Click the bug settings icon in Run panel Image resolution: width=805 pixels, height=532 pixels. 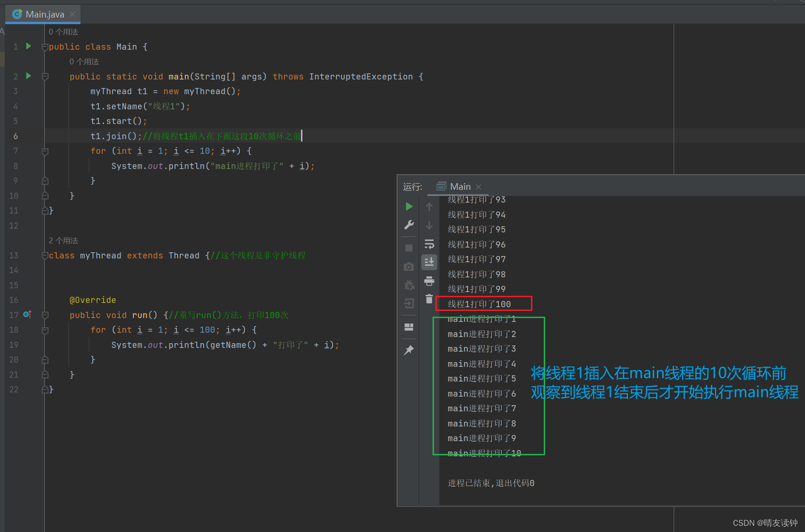click(x=409, y=285)
